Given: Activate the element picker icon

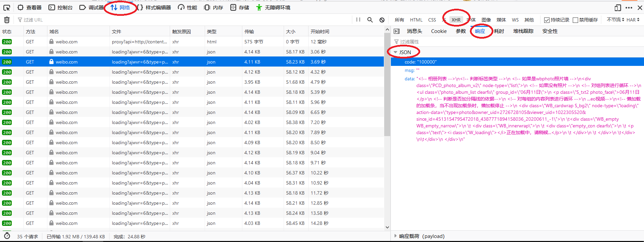Looking at the screenshot, I should click(x=7, y=7).
